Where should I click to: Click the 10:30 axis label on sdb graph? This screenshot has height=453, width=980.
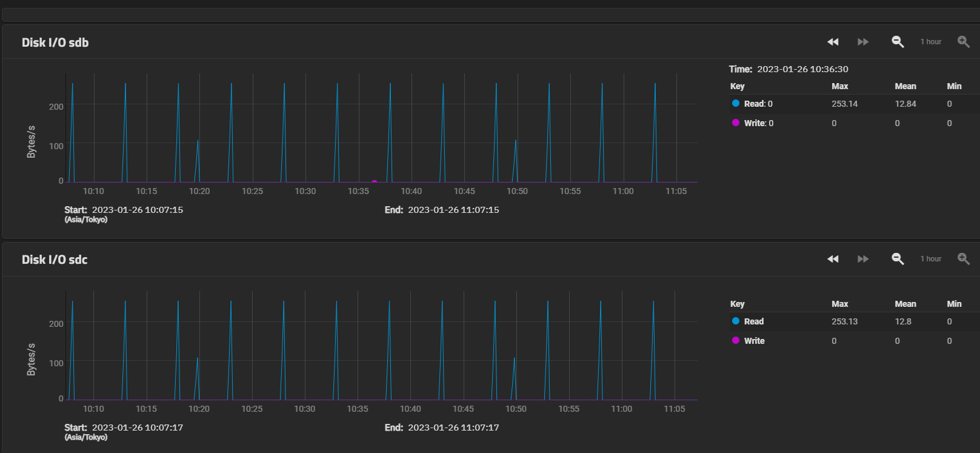tap(305, 191)
